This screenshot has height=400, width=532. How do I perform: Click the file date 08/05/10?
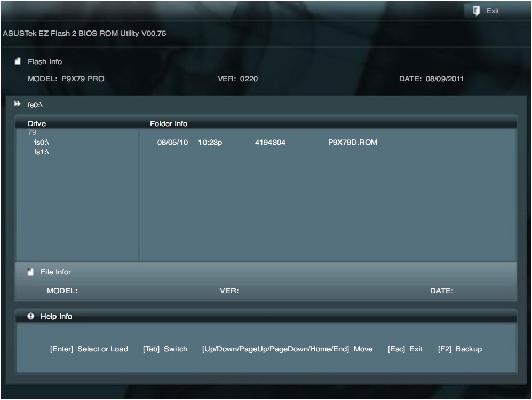tap(172, 142)
